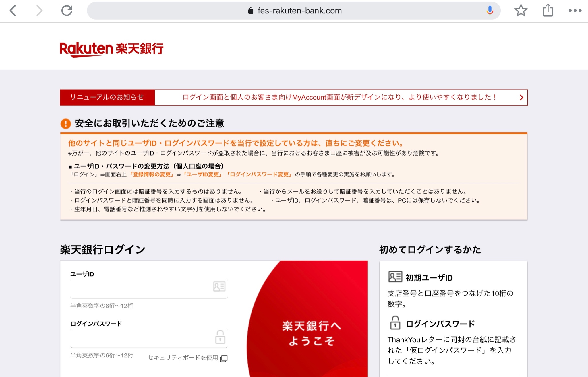Click the 半角英数字の8桁～12桁 hint text
Image resolution: width=588 pixels, height=377 pixels.
point(102,306)
